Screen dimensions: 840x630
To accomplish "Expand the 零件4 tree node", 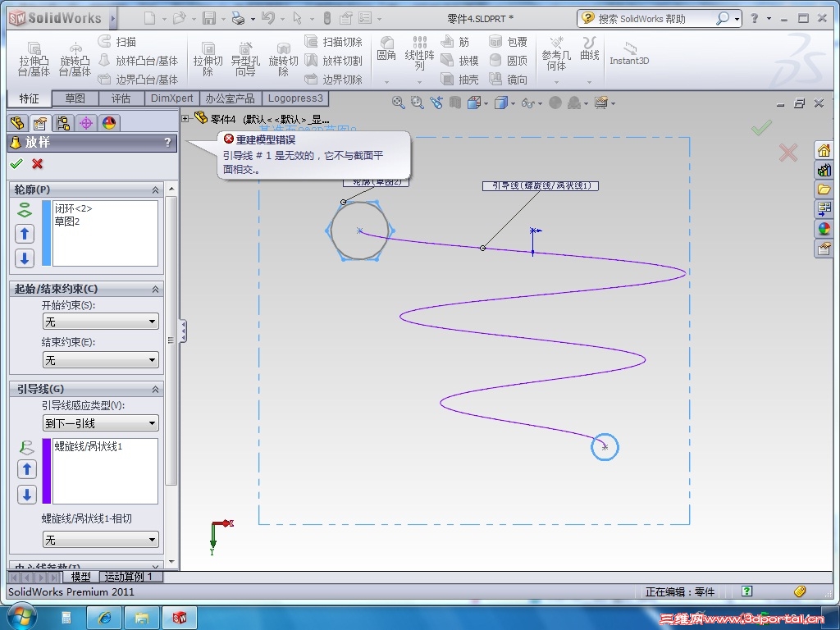I will (x=185, y=118).
